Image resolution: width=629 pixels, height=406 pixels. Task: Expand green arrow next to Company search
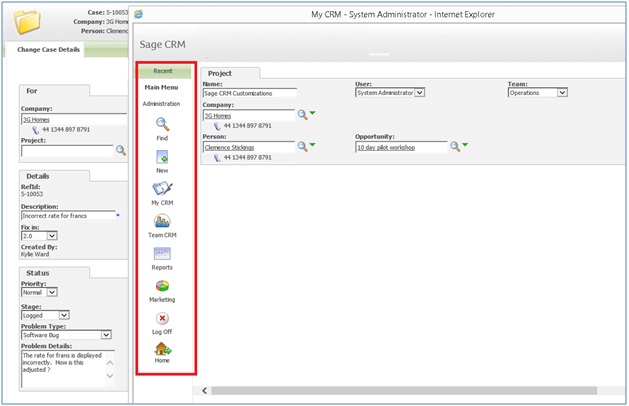312,113
